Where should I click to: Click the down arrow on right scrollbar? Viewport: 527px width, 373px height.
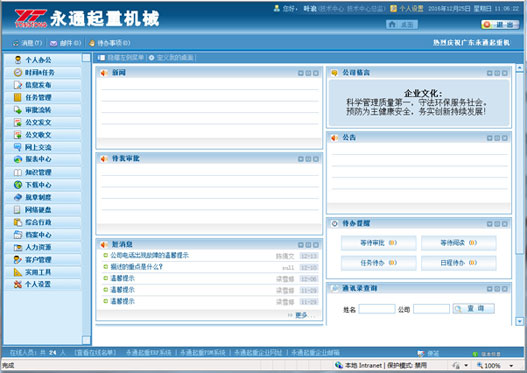(x=519, y=322)
